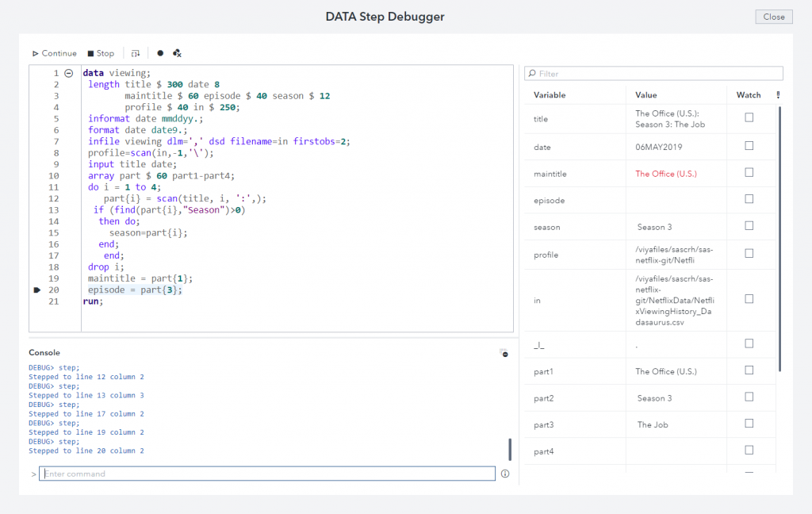The height and width of the screenshot is (514, 812).
Task: Enable watch for part3 variable
Action: [x=749, y=424]
